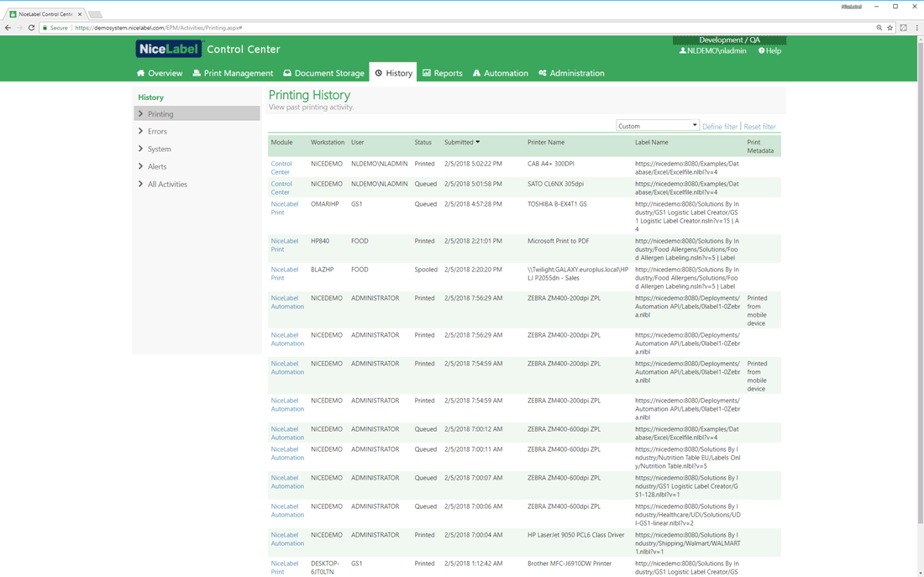Click the Microsoft Print to PDF cell
Viewport: 924px width, 577px height.
[x=558, y=241]
